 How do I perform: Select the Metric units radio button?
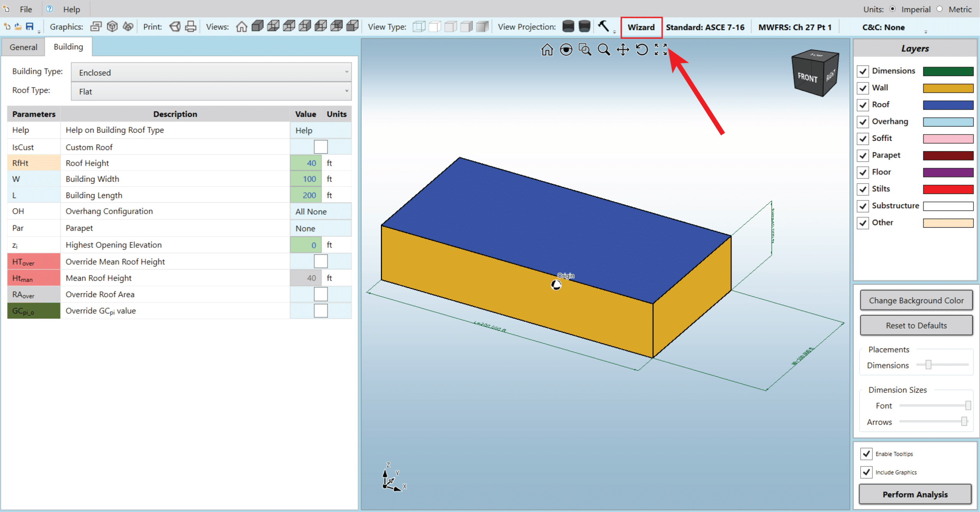point(939,9)
